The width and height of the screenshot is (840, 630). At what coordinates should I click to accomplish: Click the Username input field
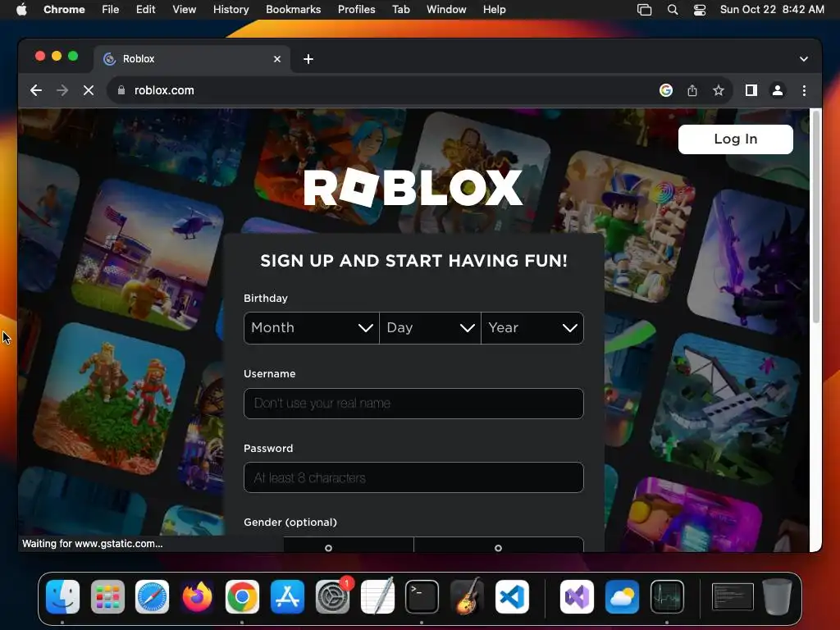pos(413,404)
